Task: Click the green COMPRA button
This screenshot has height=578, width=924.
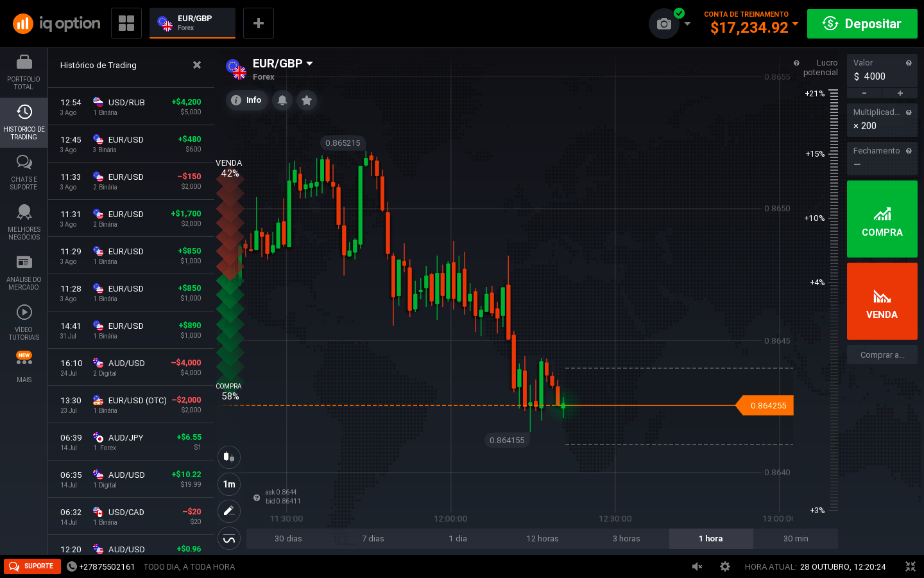Action: coord(882,219)
